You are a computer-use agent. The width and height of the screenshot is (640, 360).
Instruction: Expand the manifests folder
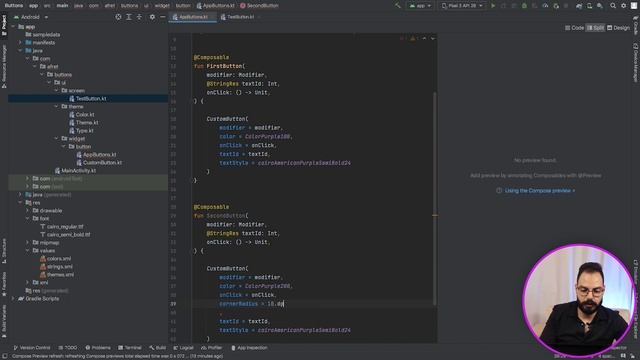click(x=20, y=42)
